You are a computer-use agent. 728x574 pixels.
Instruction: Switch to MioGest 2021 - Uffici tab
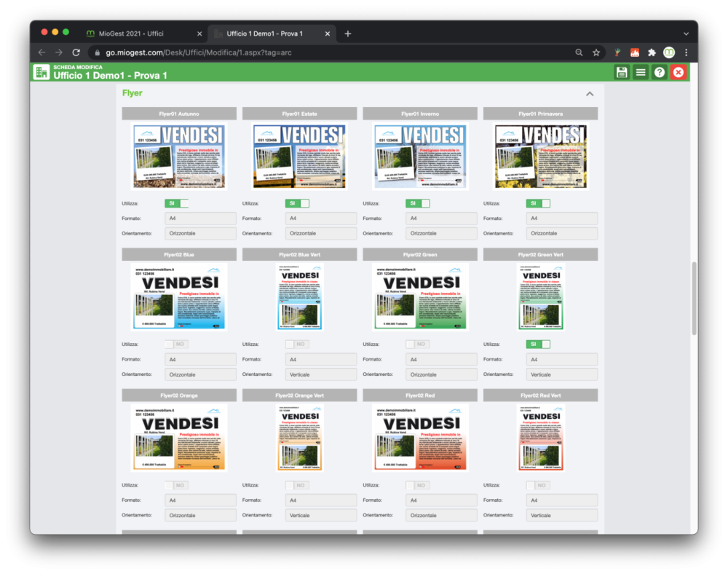coord(131,34)
